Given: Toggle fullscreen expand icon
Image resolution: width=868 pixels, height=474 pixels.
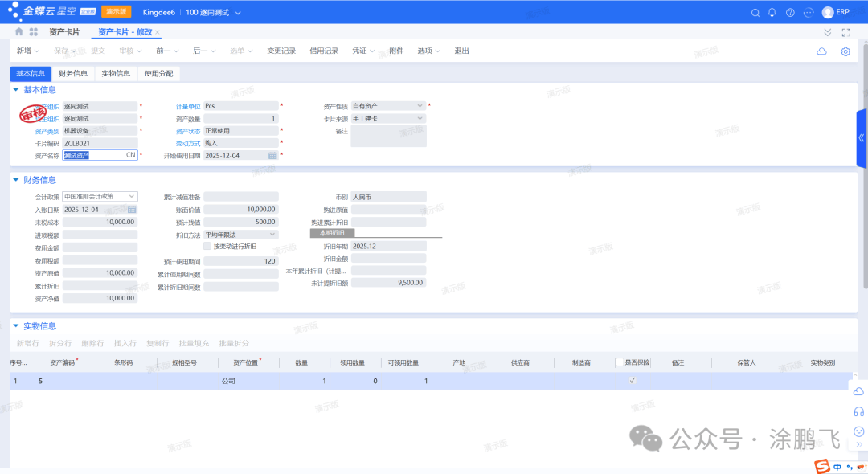Looking at the screenshot, I should tap(845, 32).
